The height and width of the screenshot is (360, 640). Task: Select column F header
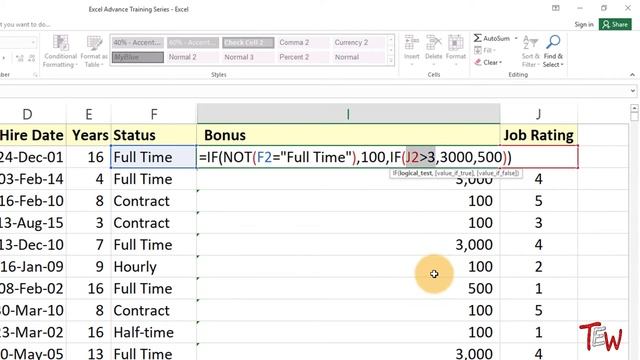coord(154,114)
